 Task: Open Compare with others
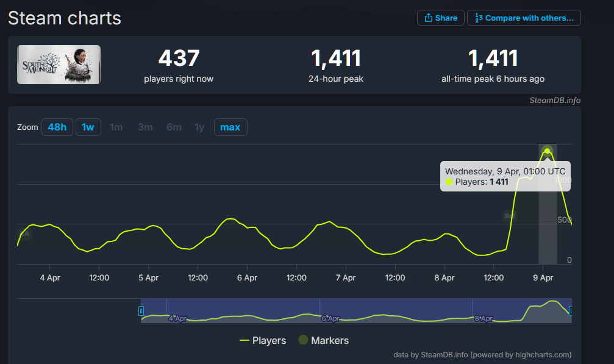524,18
